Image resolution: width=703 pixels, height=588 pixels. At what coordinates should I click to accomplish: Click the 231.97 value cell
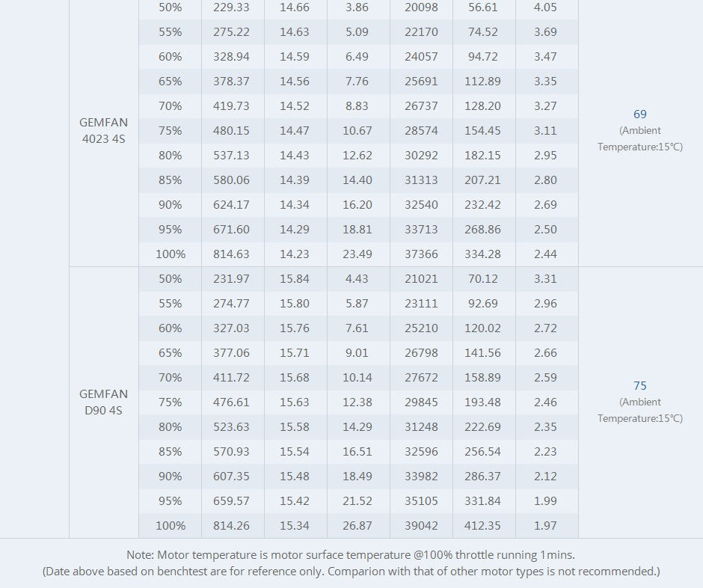point(232,279)
